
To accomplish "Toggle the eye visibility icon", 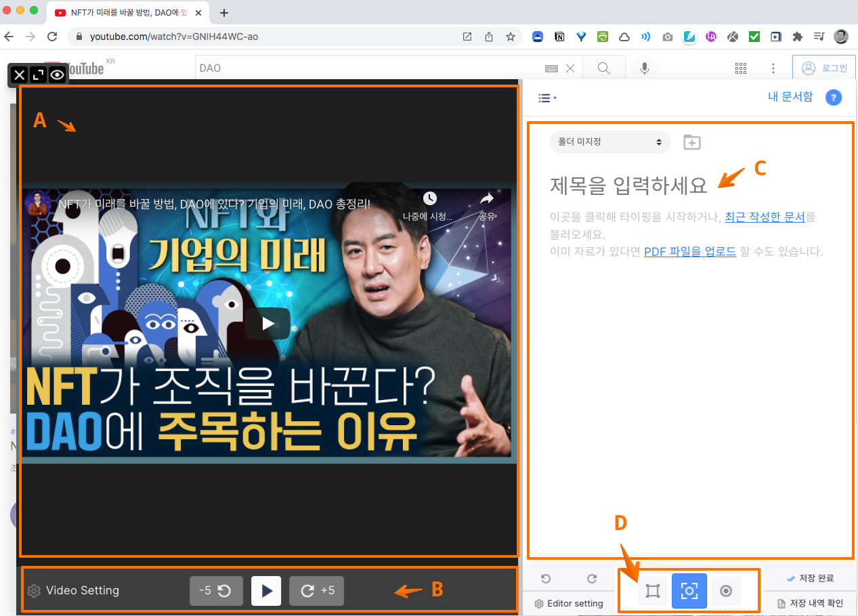I will coord(58,75).
